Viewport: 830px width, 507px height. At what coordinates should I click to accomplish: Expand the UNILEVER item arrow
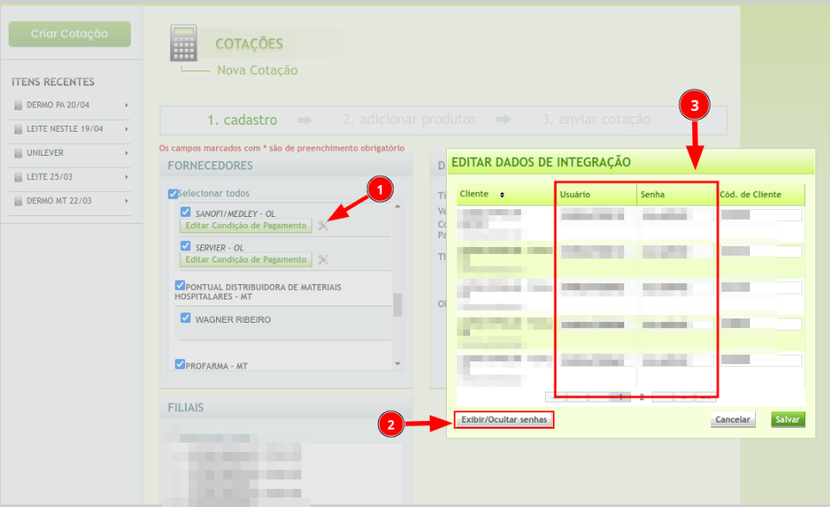coord(126,153)
